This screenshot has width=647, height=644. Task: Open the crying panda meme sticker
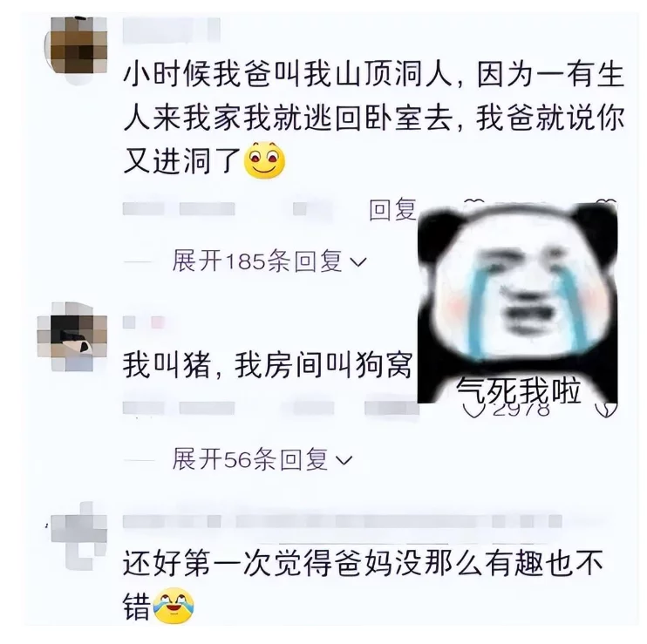tap(517, 303)
